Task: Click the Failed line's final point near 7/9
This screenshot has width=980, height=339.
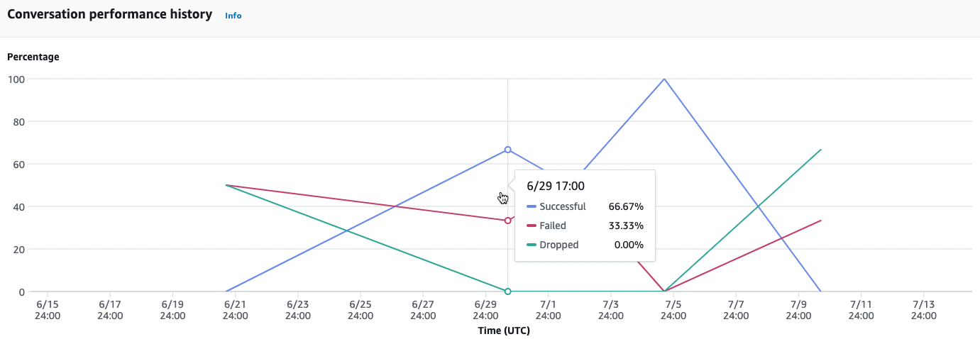Action: pos(821,221)
